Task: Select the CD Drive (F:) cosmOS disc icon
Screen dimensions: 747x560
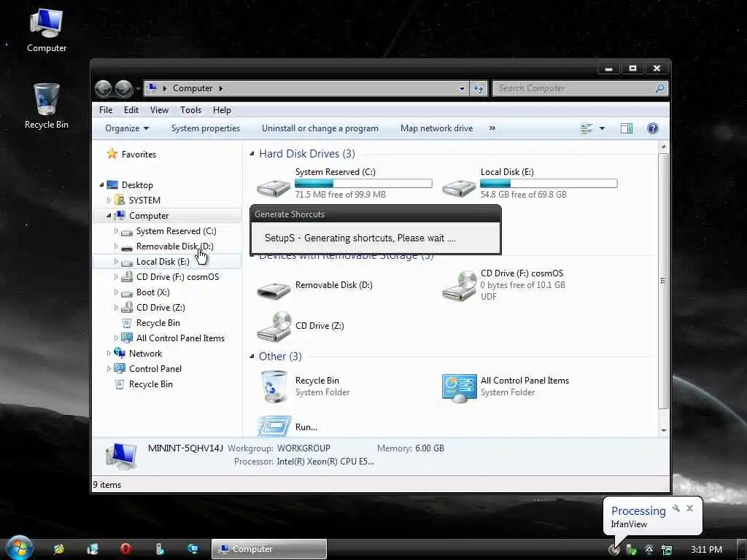Action: click(459, 286)
